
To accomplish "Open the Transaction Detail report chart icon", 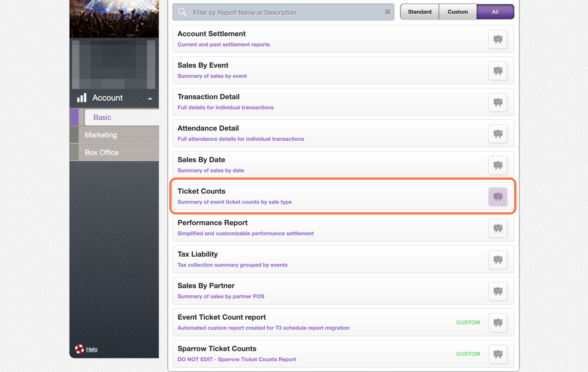I will [498, 102].
